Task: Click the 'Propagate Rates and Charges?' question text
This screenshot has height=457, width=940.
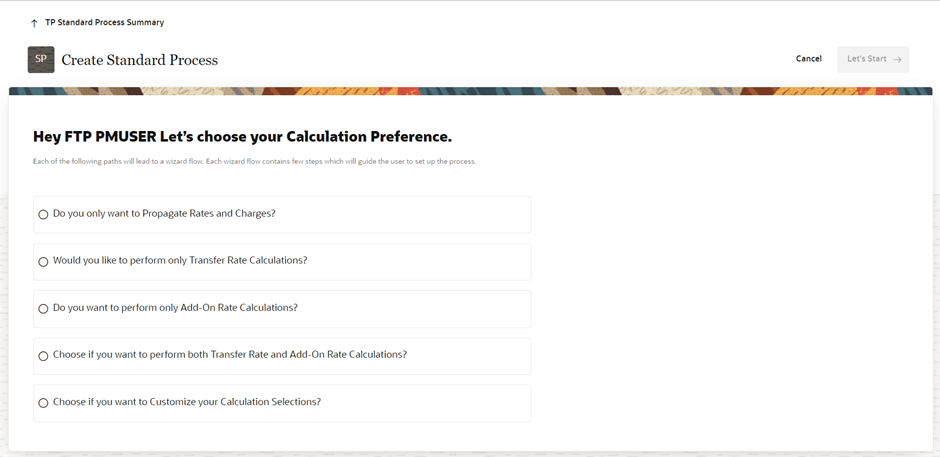Action: point(164,214)
